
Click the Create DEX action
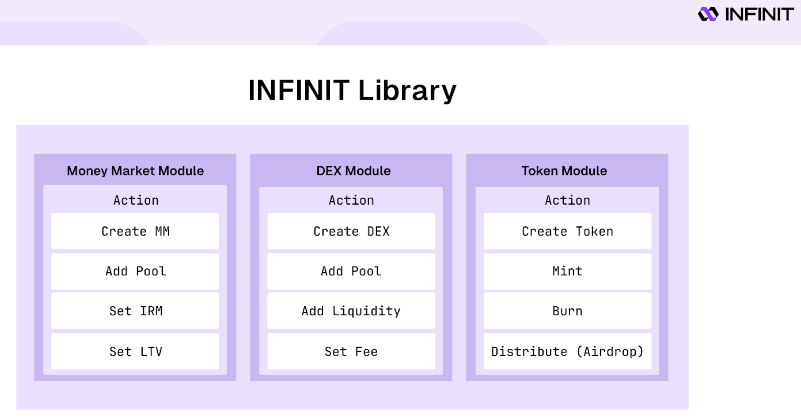coord(351,231)
